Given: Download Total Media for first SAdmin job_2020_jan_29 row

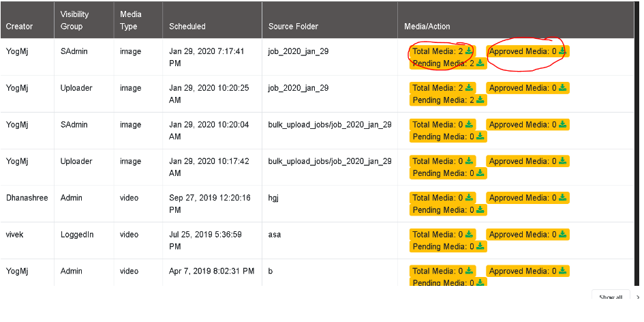Looking at the screenshot, I should [469, 51].
